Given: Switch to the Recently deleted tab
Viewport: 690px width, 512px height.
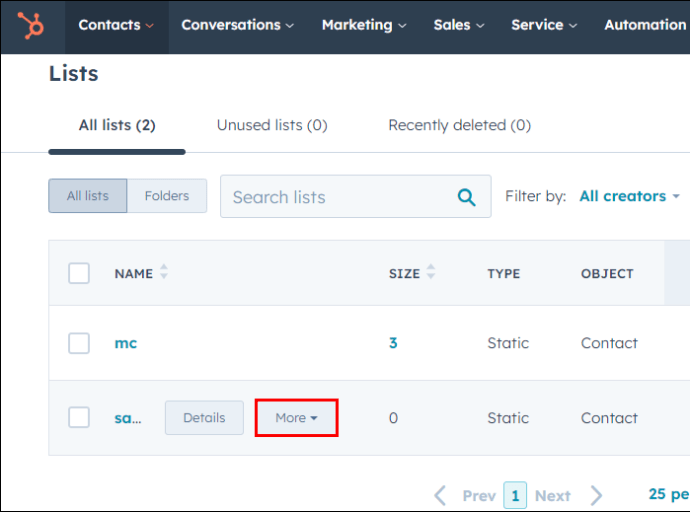Looking at the screenshot, I should click(x=459, y=125).
